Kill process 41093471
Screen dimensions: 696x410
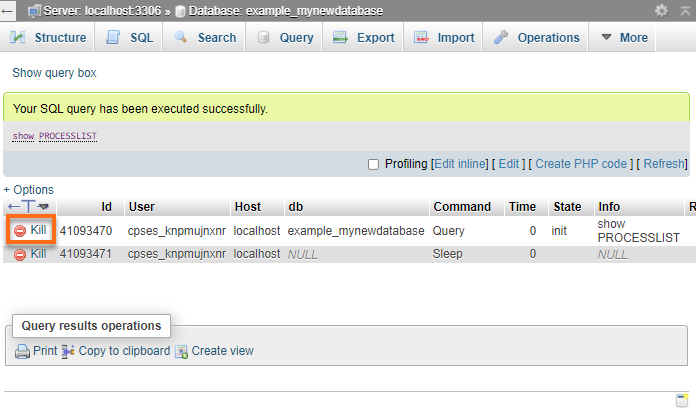click(30, 254)
